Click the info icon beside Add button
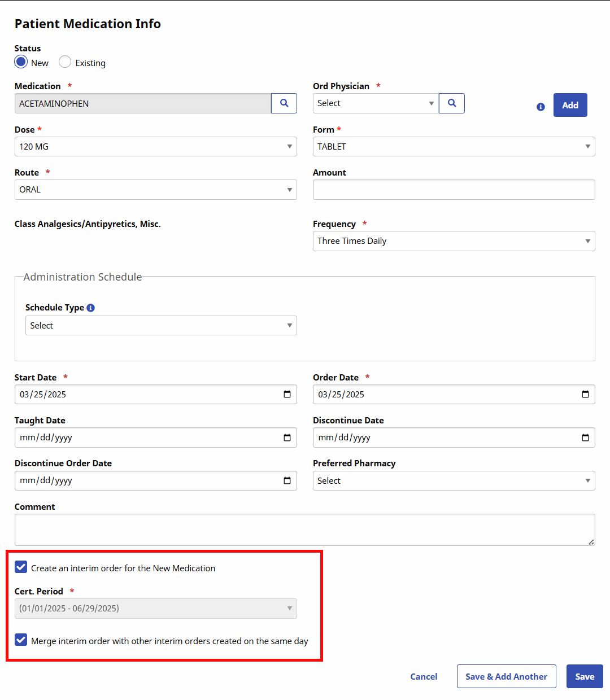610x700 pixels. pyautogui.click(x=541, y=107)
